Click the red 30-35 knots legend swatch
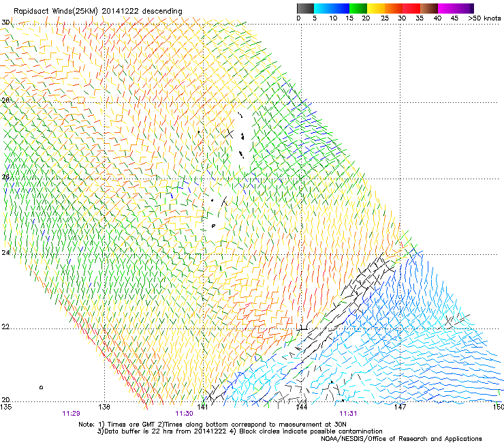Viewport: 504px width, 443px height. pyautogui.click(x=411, y=8)
